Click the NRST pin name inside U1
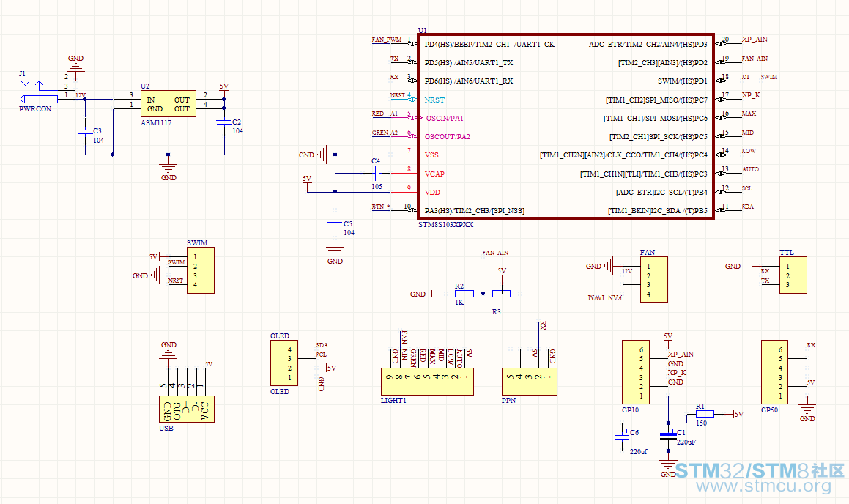Image resolution: width=849 pixels, height=504 pixels. pos(434,100)
